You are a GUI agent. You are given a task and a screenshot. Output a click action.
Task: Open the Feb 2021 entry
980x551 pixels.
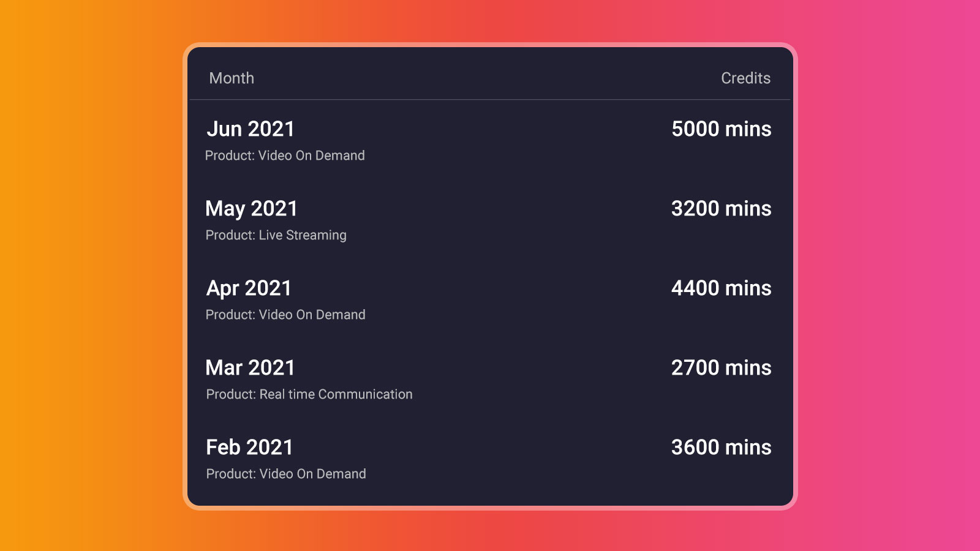pyautogui.click(x=249, y=448)
